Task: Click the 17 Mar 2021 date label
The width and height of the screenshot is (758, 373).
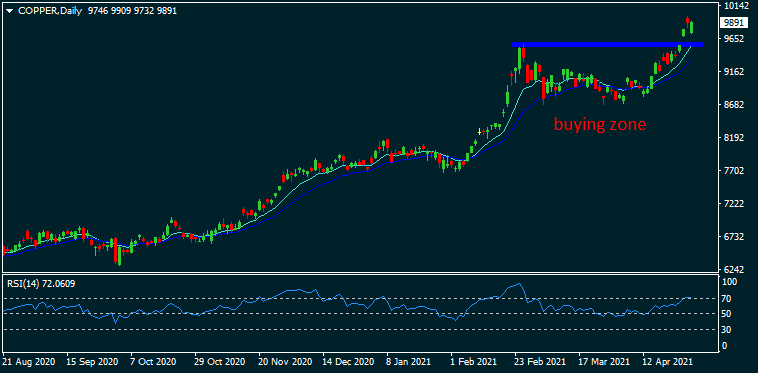Action: 603,361
